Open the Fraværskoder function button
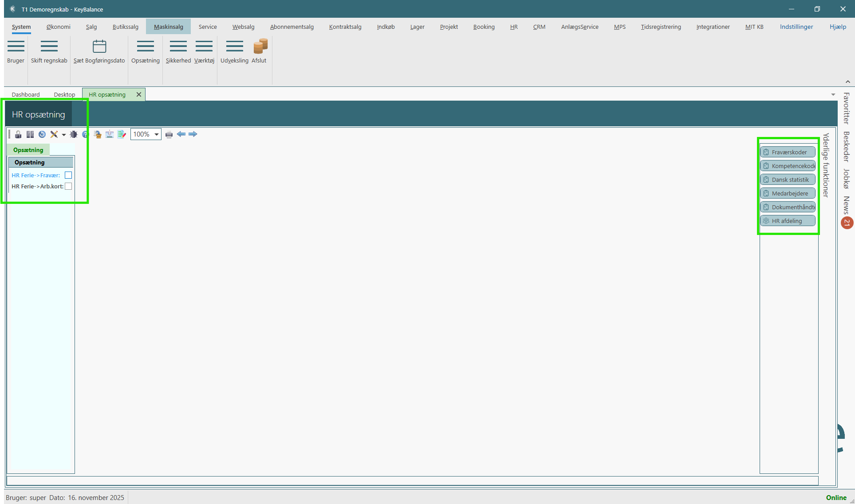855x504 pixels. [788, 152]
